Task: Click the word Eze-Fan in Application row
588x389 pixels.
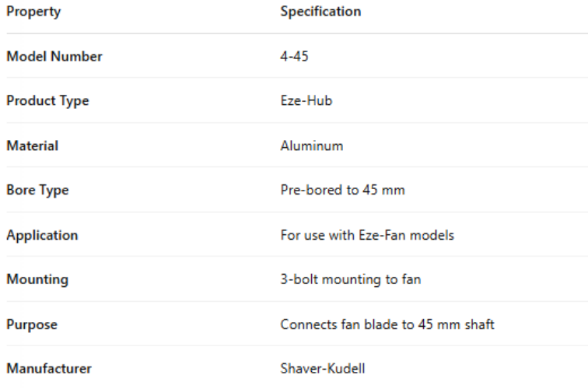Action: [383, 235]
